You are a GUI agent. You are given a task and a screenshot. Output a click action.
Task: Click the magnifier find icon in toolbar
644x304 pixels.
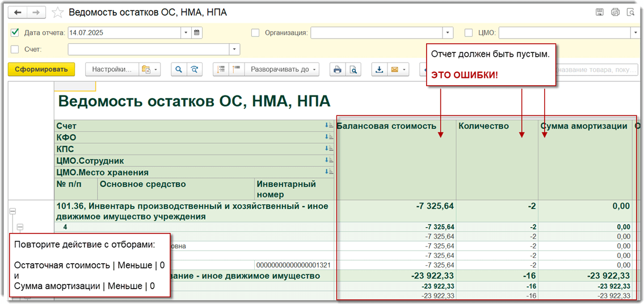click(x=179, y=69)
